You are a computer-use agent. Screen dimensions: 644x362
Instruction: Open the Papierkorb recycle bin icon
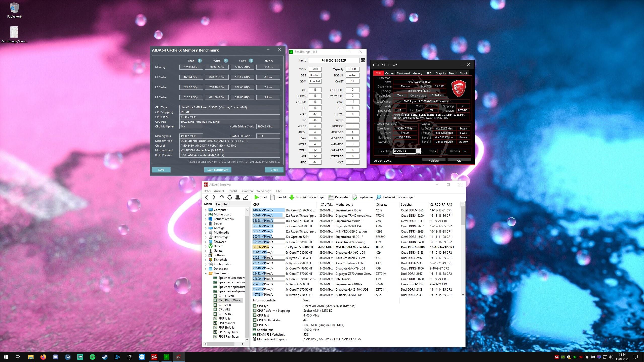[14, 11]
